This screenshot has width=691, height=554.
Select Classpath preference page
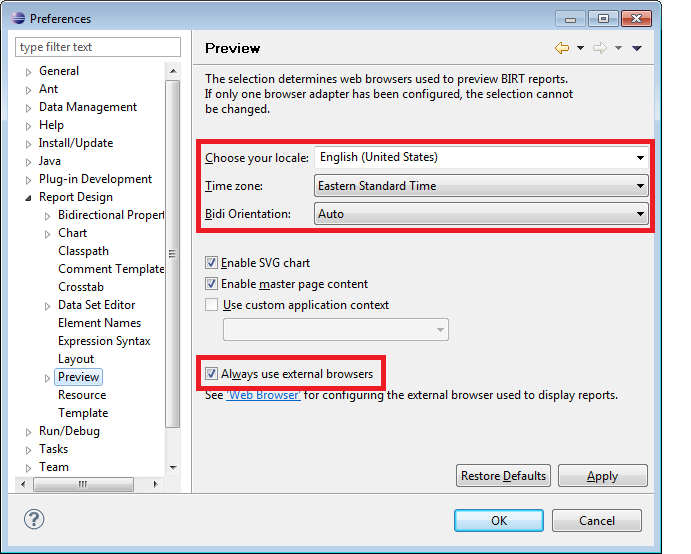pyautogui.click(x=83, y=251)
